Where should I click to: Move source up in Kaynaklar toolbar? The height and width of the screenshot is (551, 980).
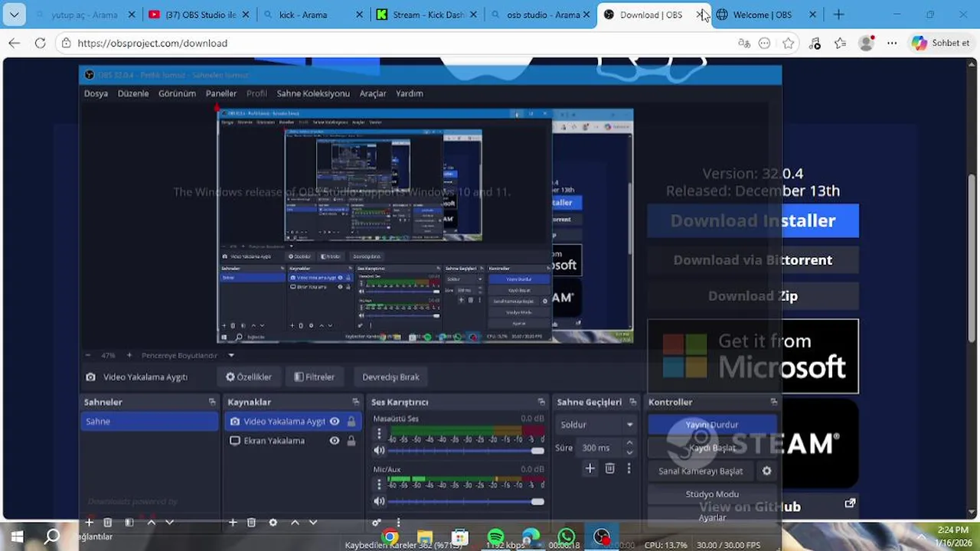[x=295, y=522]
